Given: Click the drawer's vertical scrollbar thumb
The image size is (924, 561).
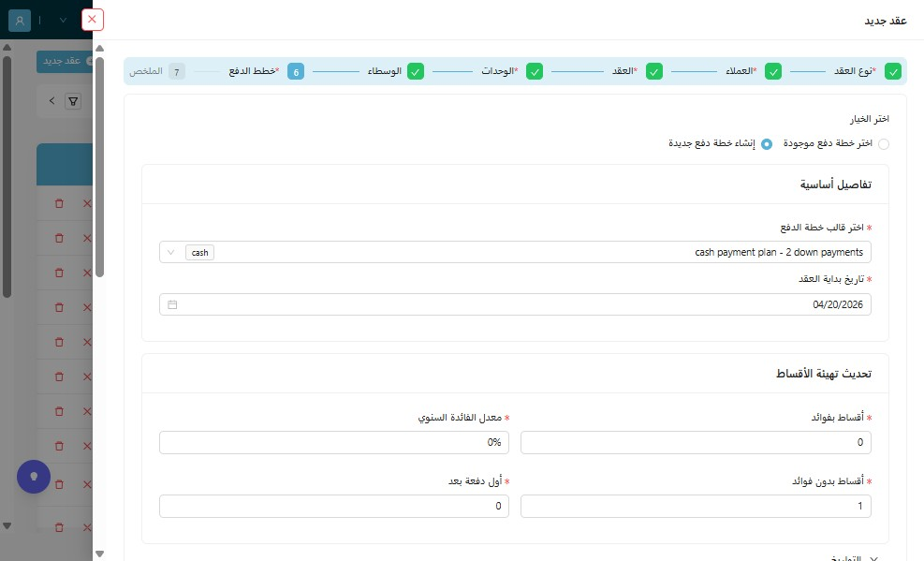Looking at the screenshot, I should click(99, 167).
